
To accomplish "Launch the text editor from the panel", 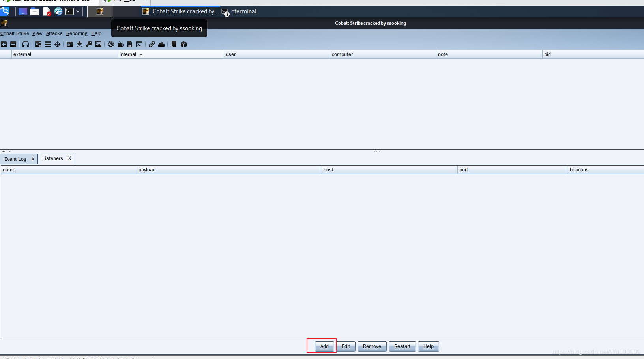I will pyautogui.click(x=47, y=11).
